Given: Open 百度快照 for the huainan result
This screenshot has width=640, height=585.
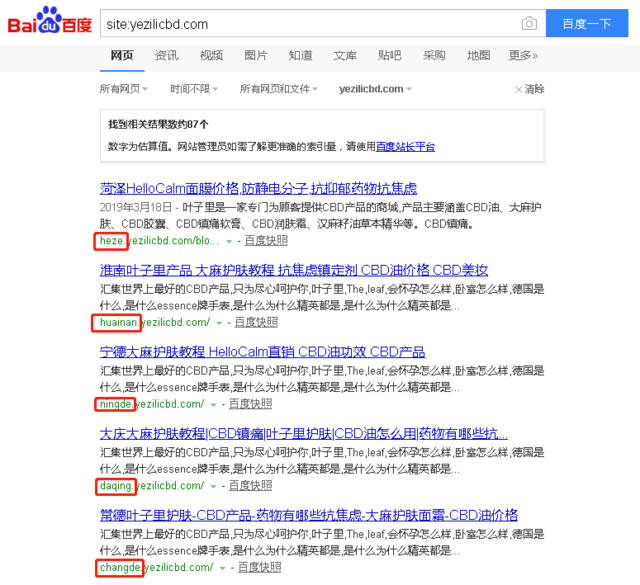Looking at the screenshot, I should pos(256,323).
